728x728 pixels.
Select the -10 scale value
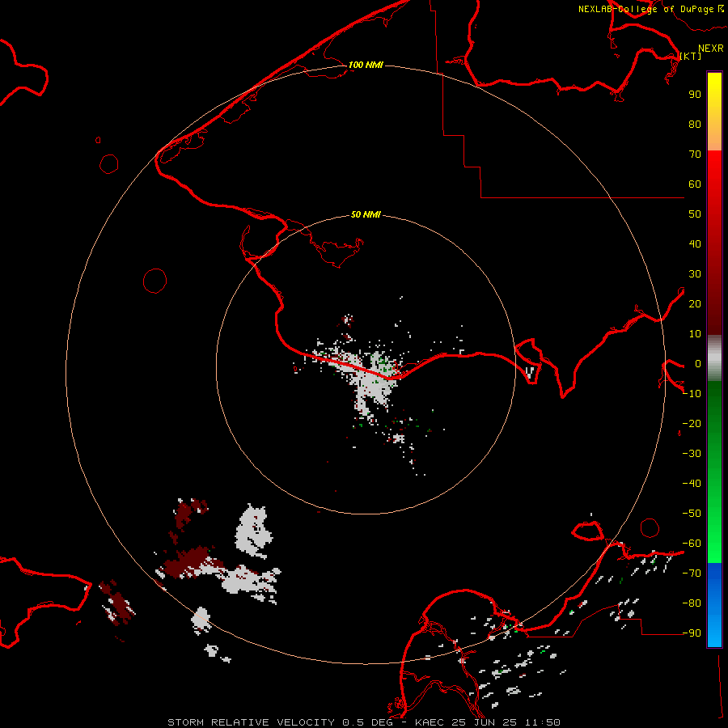[x=692, y=394]
